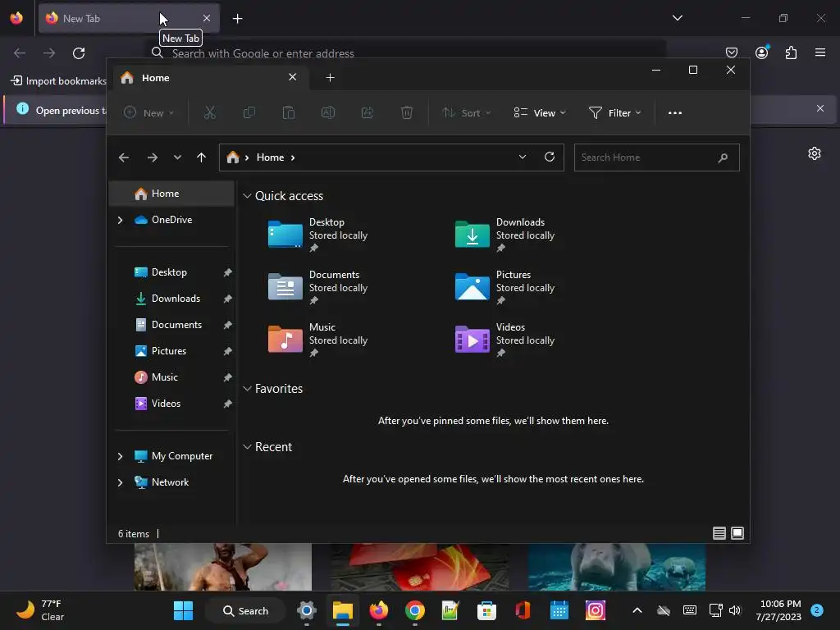Viewport: 840px width, 630px height.
Task: Open Firefox Pocket save icon
Action: tap(732, 52)
